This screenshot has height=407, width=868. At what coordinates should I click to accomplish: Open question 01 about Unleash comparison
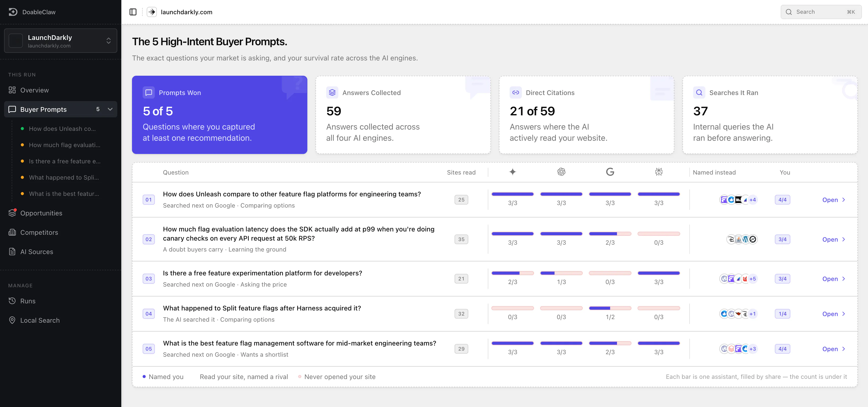click(x=834, y=200)
